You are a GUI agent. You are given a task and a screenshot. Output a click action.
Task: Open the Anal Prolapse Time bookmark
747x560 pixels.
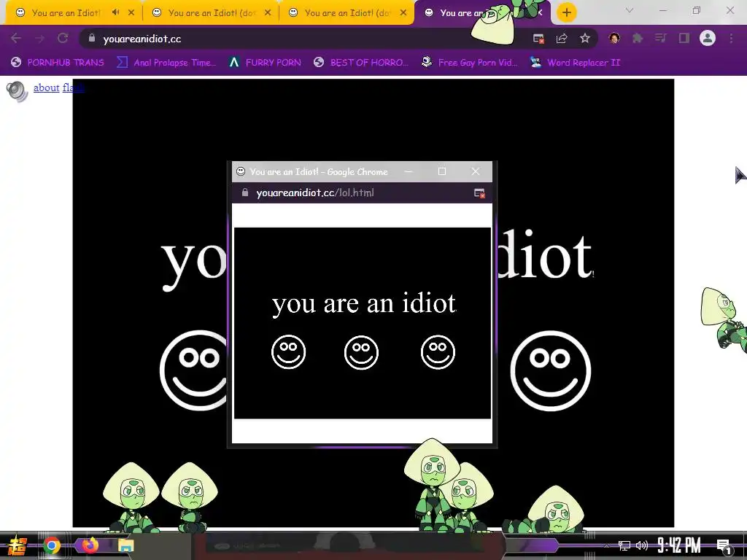coord(167,63)
